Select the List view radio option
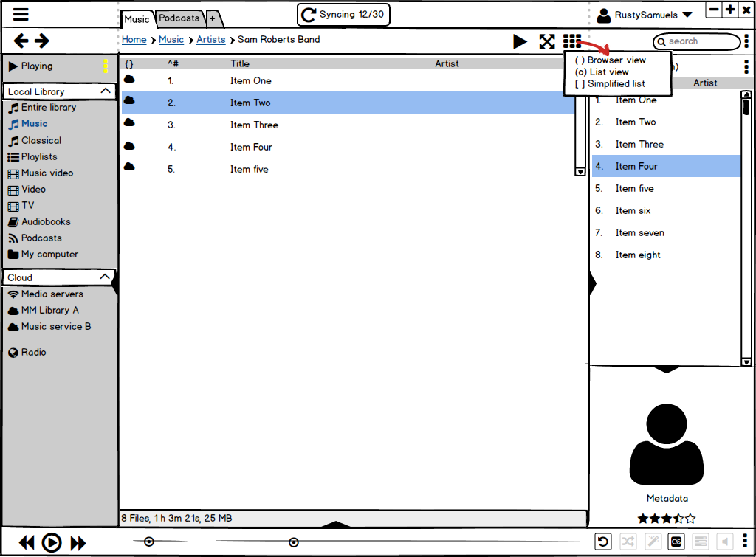756x557 pixels. [x=580, y=72]
